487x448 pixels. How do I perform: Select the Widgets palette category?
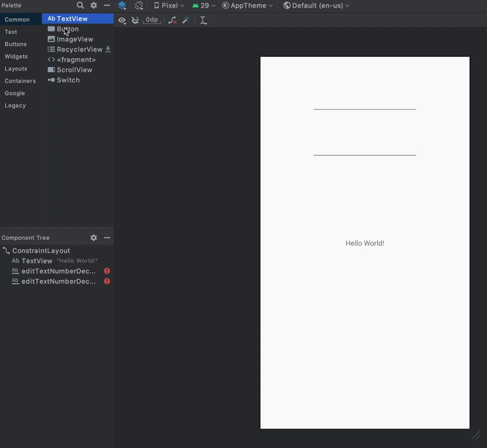[x=20, y=56]
